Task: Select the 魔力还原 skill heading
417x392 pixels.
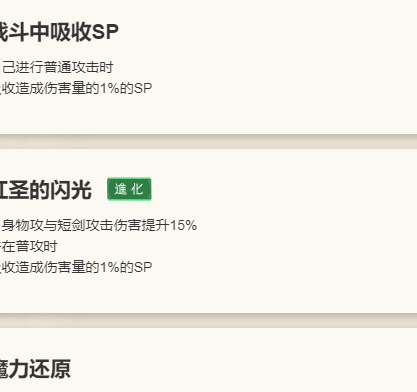Action: coord(35,369)
